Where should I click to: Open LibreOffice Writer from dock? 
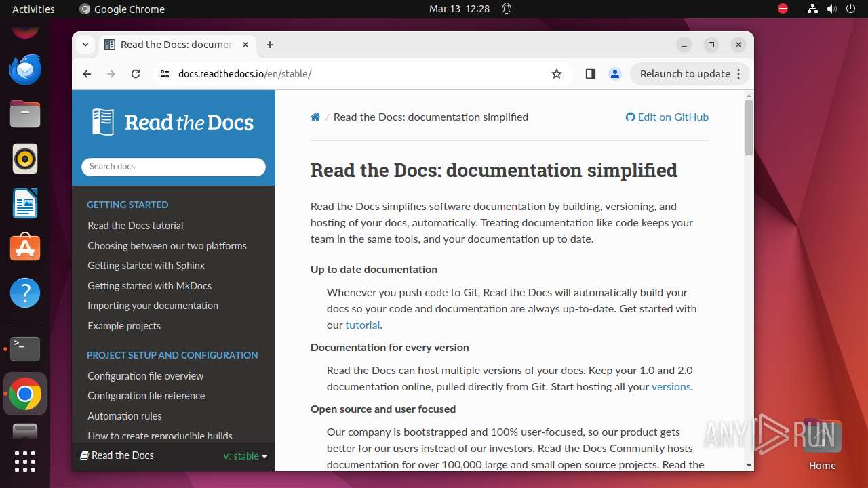(25, 203)
